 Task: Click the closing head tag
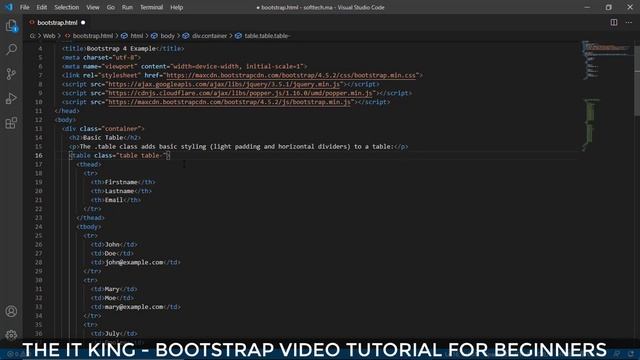click(67, 111)
